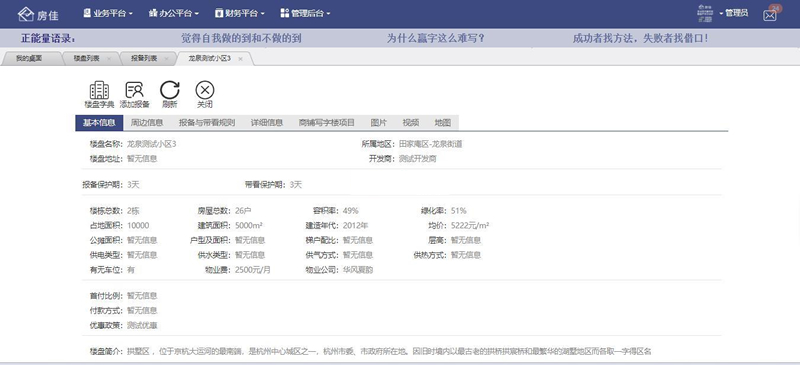This screenshot has height=365, width=800.
Task: Close the 报备列表 tab
Action: pyautogui.click(x=166, y=59)
